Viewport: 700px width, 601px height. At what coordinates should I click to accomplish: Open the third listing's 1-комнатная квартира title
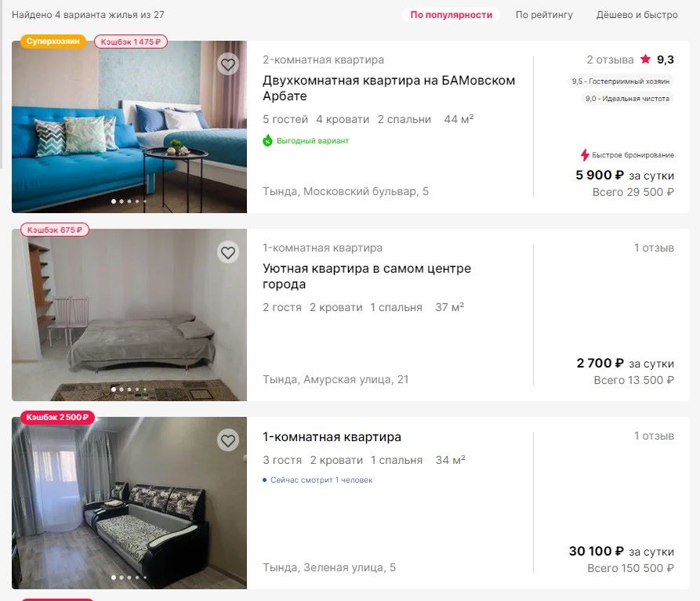[x=332, y=436]
